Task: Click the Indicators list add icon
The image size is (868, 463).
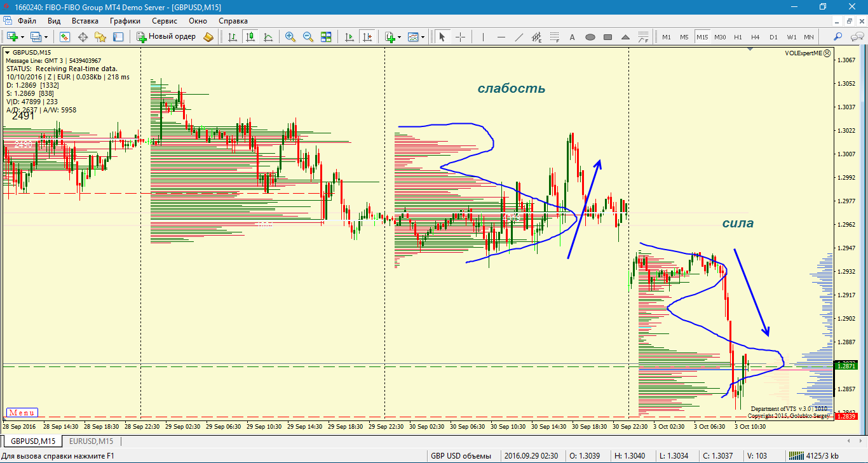Action: click(390, 37)
